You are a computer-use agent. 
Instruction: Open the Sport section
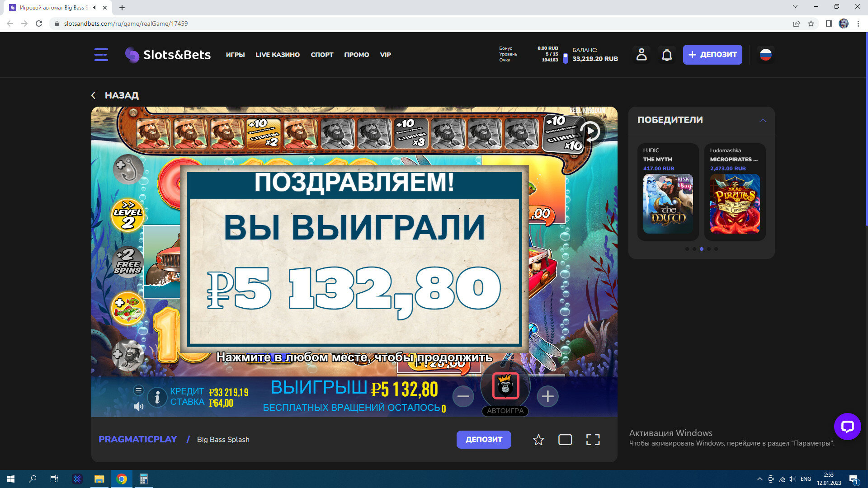[322, 55]
